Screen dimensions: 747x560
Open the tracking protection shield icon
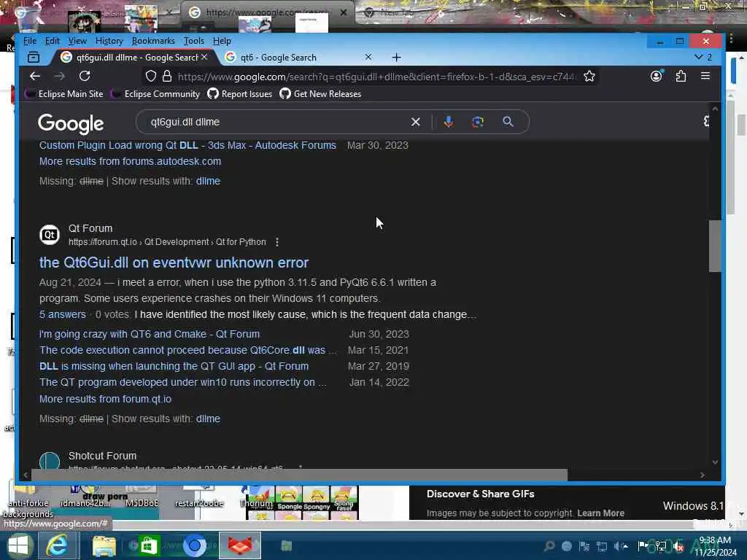tap(151, 76)
